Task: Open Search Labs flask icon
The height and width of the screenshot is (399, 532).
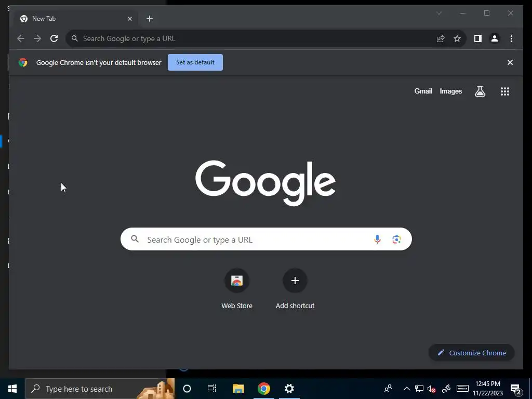Action: click(480, 91)
